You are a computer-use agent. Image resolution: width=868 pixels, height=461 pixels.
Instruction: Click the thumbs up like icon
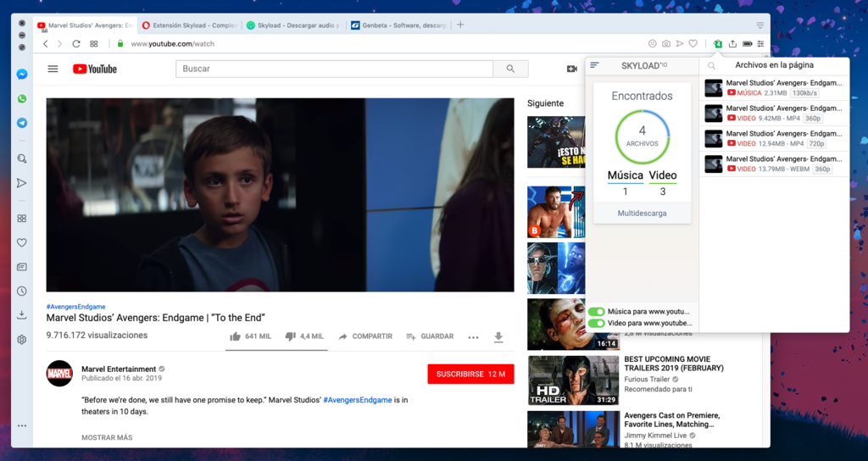point(235,336)
